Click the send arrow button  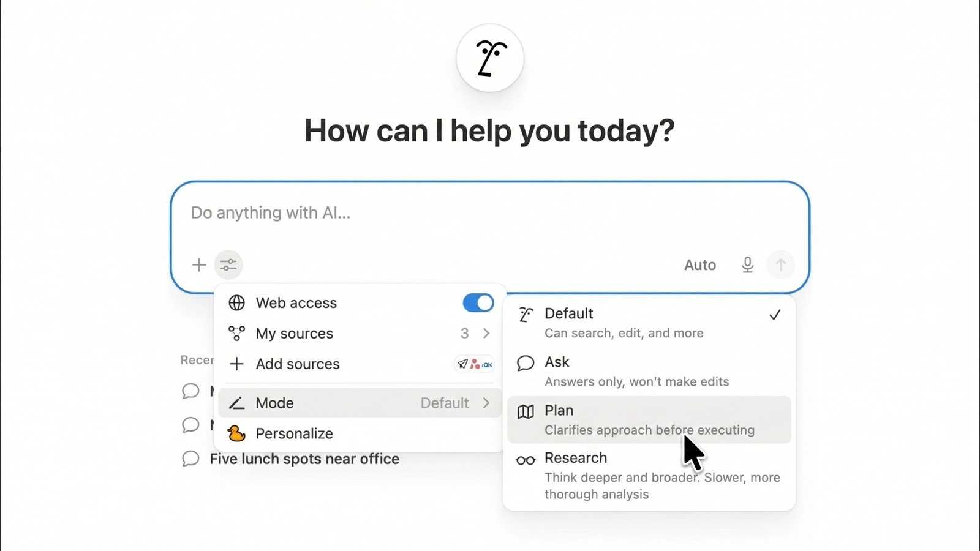coord(780,265)
